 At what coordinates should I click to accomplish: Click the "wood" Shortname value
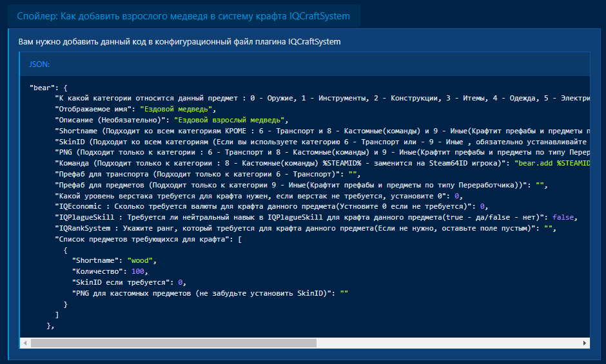(x=141, y=260)
